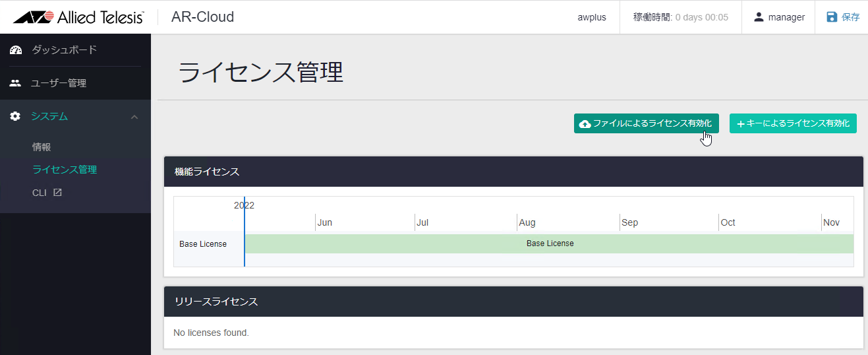
Task: Click the 機能ライセンス panel header
Action: coord(513,172)
